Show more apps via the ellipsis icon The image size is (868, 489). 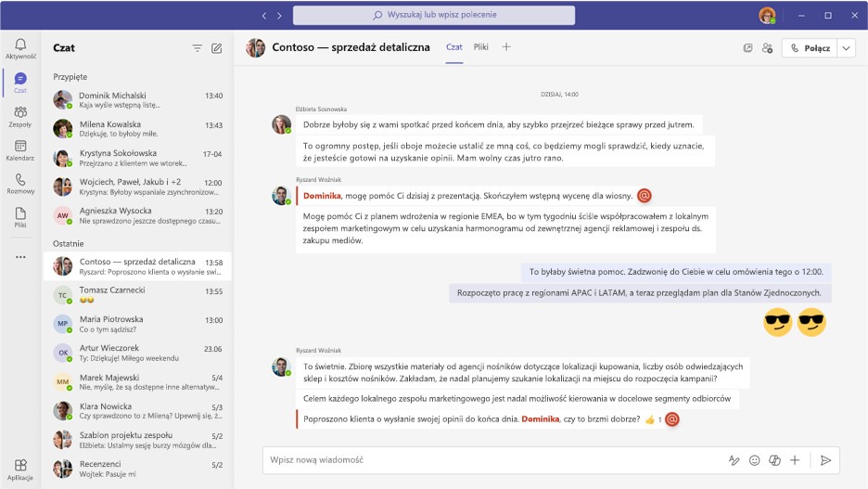click(x=20, y=257)
